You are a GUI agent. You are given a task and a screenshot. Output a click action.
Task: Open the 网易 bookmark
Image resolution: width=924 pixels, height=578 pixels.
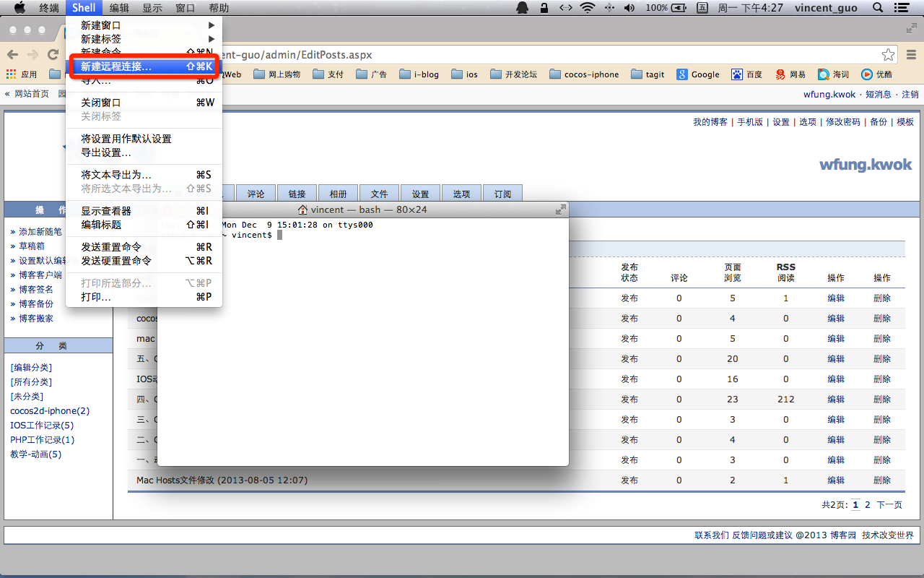click(790, 74)
